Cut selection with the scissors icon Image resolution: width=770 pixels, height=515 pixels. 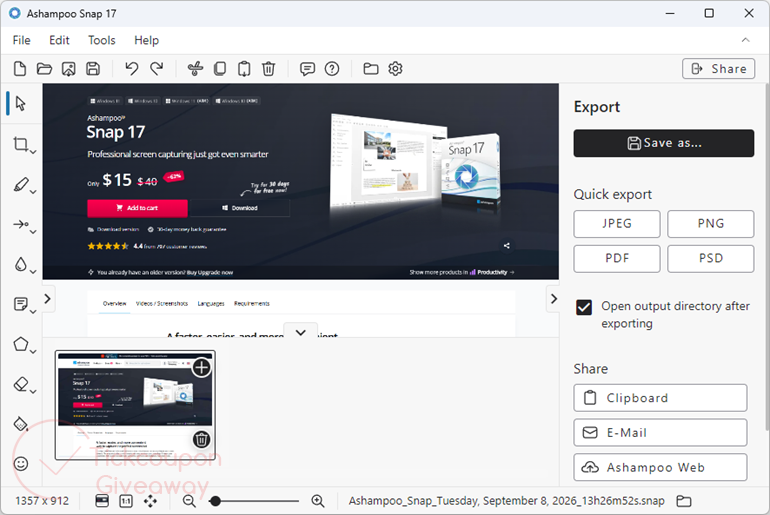tap(195, 69)
